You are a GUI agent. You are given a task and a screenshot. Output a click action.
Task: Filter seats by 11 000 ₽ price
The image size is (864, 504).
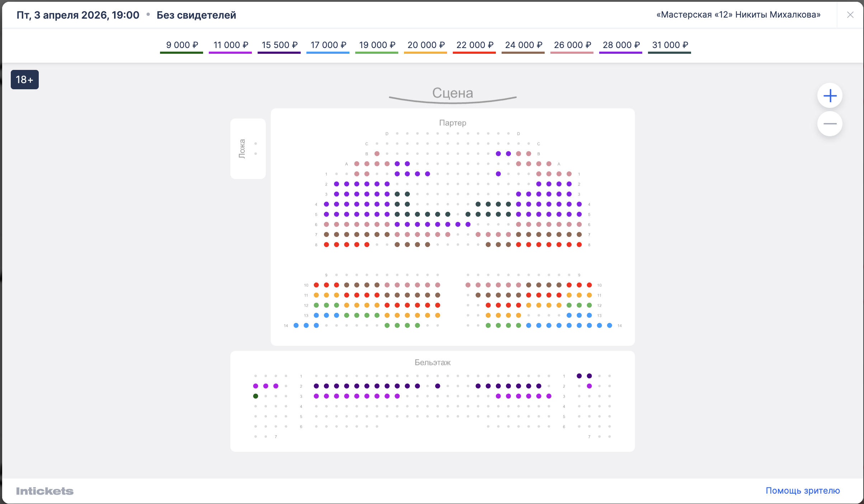pos(230,45)
